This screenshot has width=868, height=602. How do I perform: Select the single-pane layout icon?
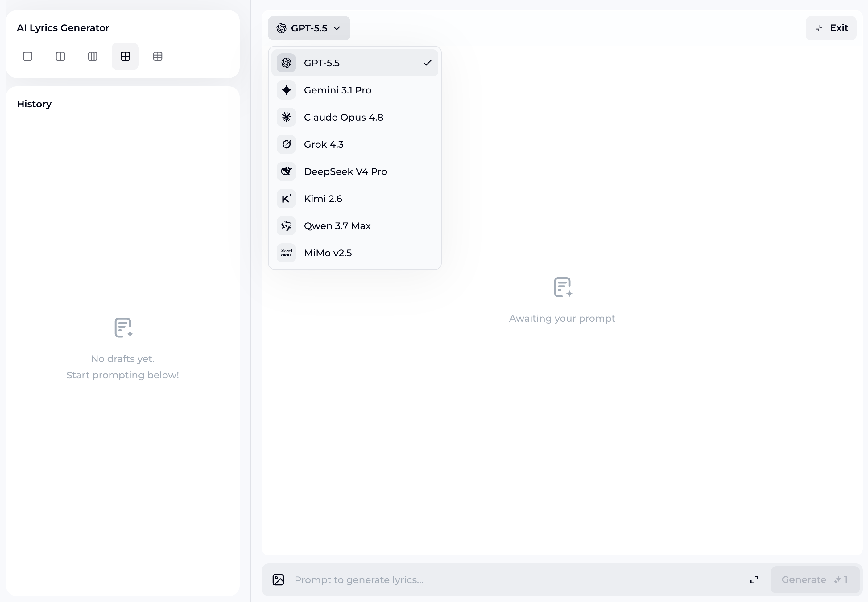pos(27,56)
